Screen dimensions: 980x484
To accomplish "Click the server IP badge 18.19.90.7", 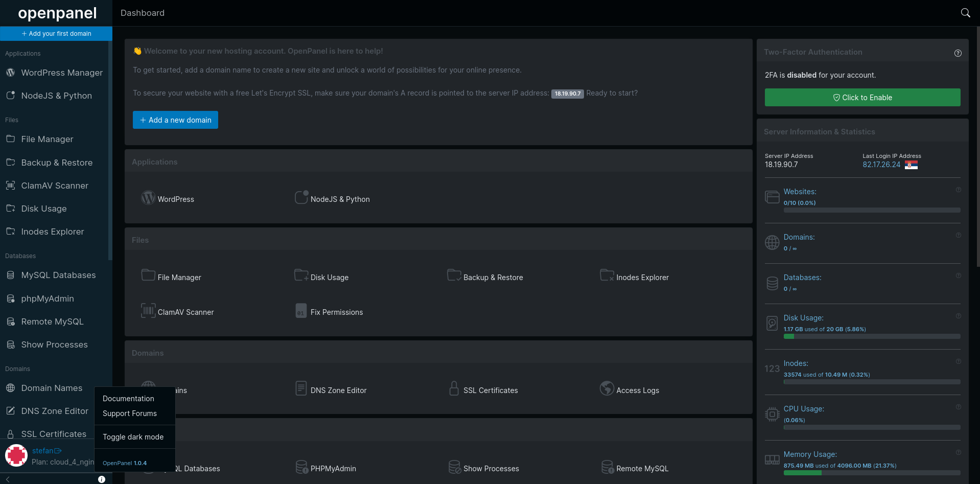I will click(x=567, y=94).
